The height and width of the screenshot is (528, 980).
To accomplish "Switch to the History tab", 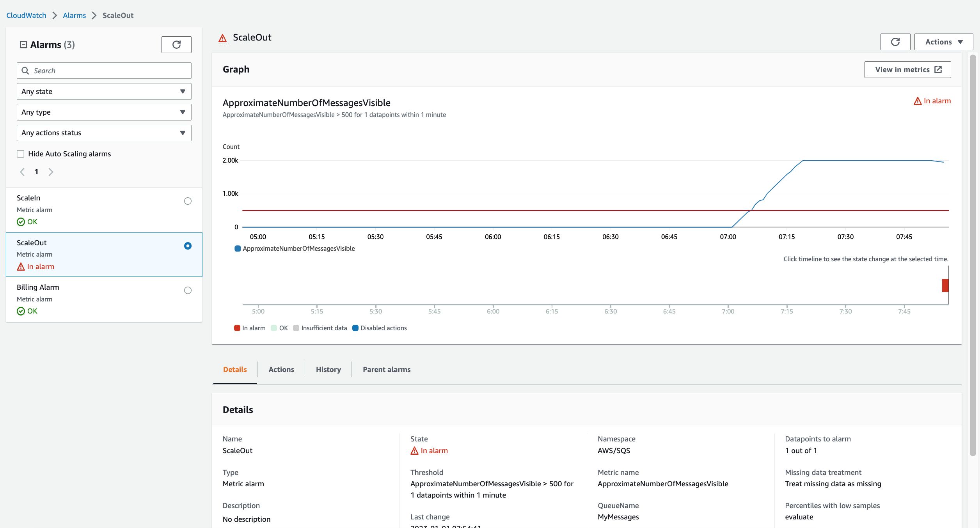I will pyautogui.click(x=328, y=370).
